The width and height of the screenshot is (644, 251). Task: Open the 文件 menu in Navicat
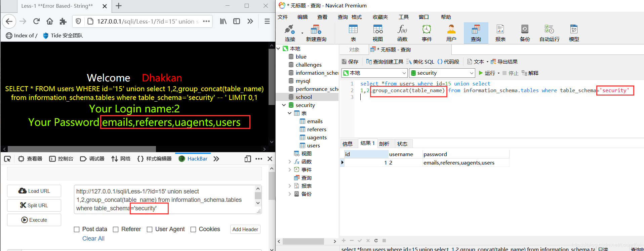point(283,17)
